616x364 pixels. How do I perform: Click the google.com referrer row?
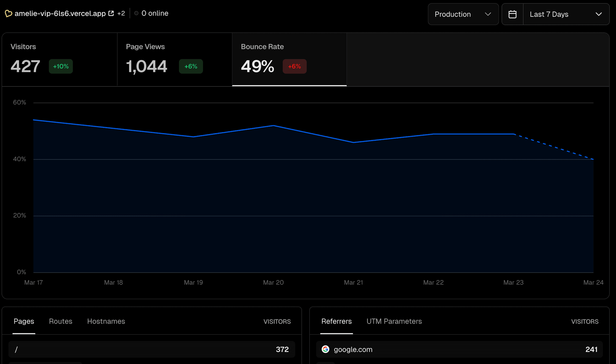click(x=459, y=349)
